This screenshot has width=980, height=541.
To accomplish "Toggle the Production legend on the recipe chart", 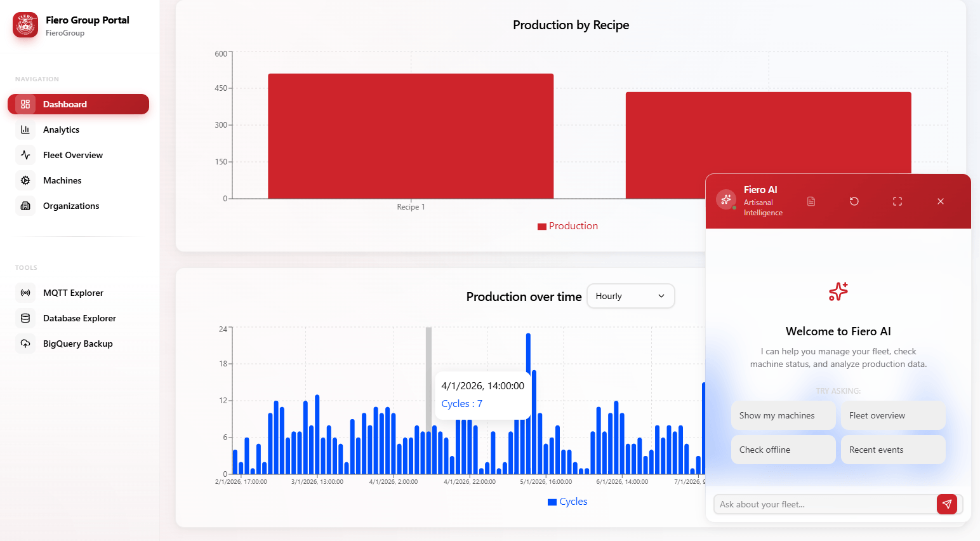I will tap(567, 225).
